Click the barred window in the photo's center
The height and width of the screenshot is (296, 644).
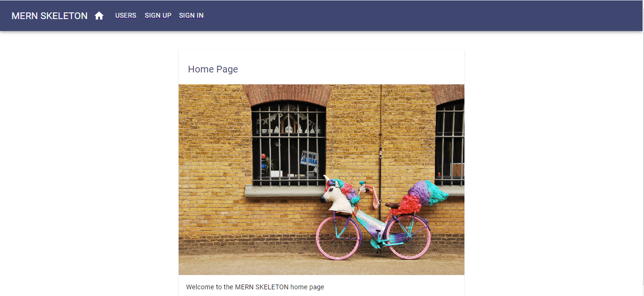(x=289, y=143)
